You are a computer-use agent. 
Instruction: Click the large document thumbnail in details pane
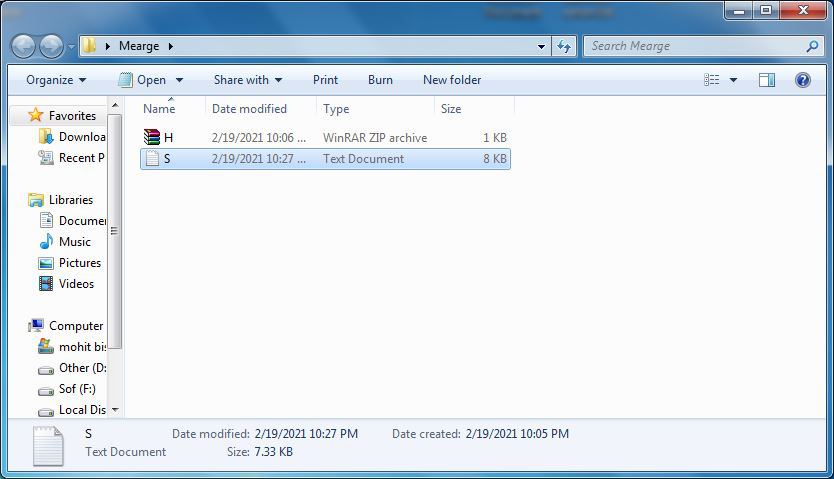pos(48,446)
